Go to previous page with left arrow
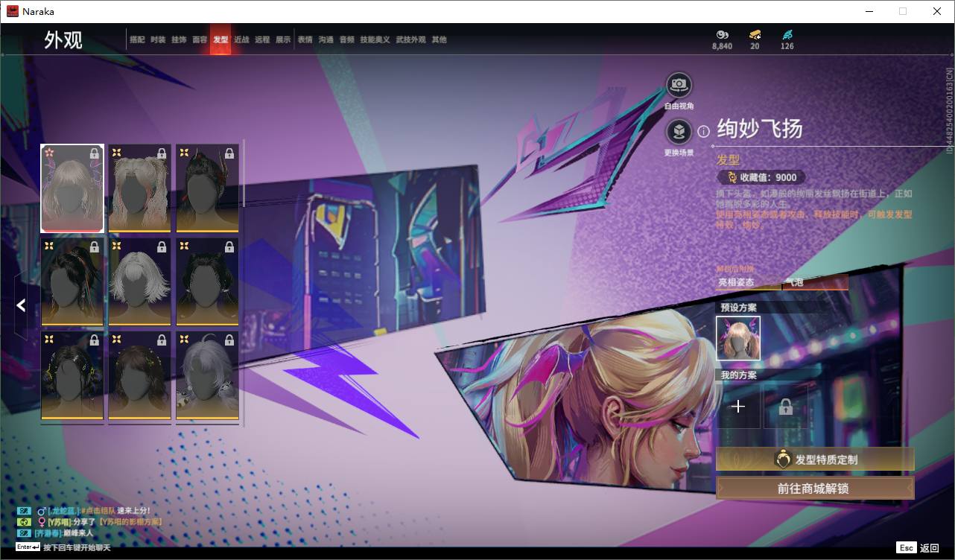This screenshot has width=955, height=560. (21, 305)
